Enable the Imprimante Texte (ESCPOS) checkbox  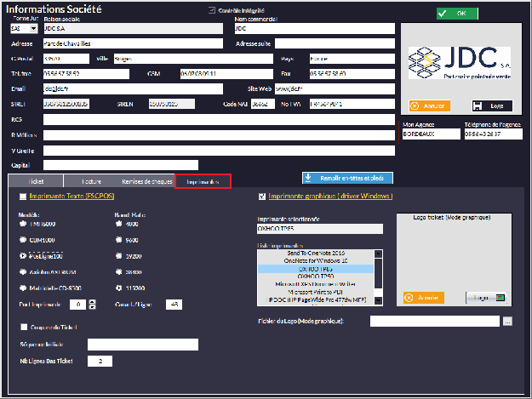click(22, 197)
